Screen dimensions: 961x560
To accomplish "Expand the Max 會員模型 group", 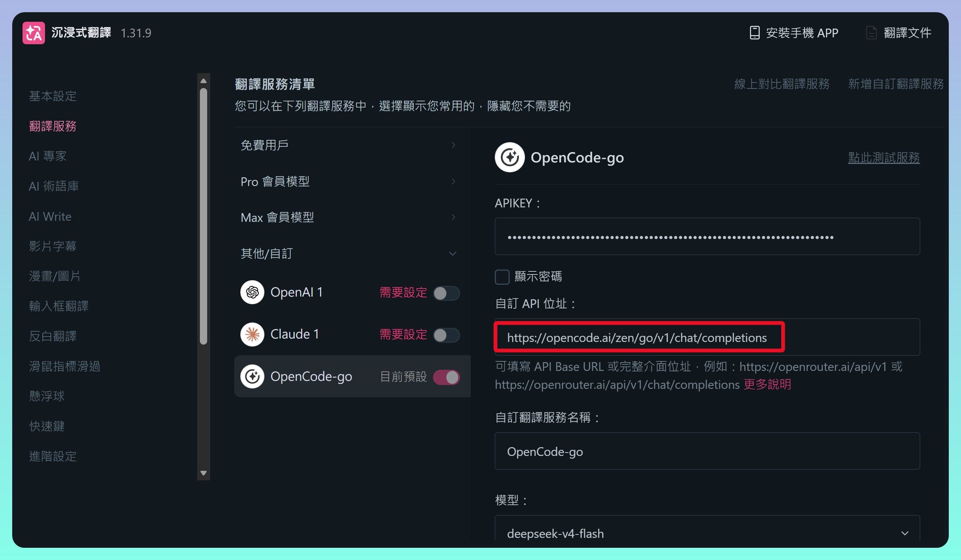I will pyautogui.click(x=349, y=217).
